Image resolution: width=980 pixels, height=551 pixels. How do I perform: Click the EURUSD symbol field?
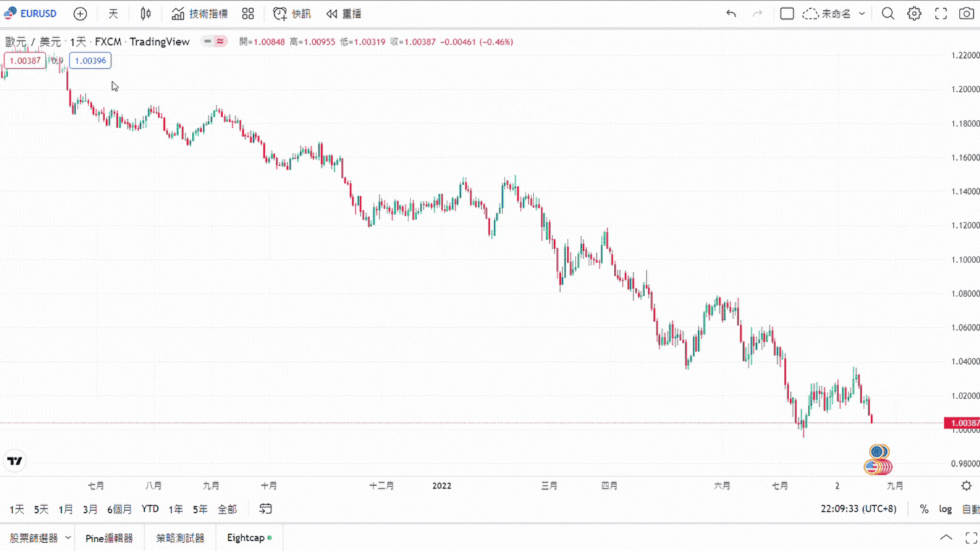click(x=37, y=13)
